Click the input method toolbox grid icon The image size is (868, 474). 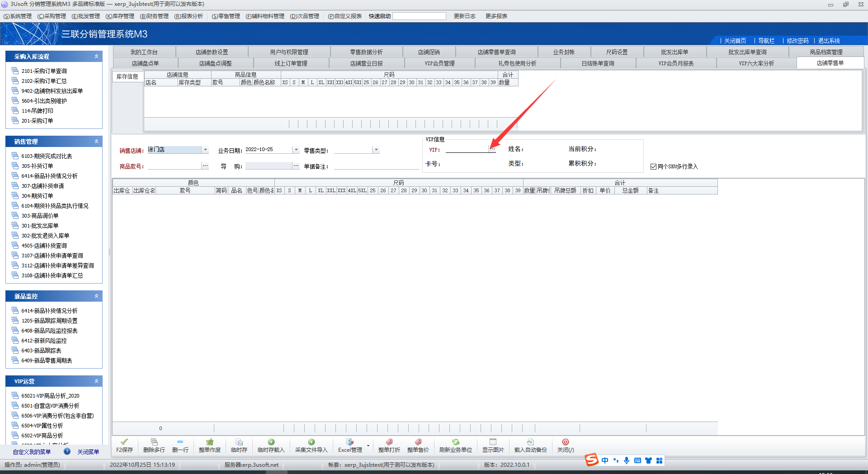pos(660,460)
